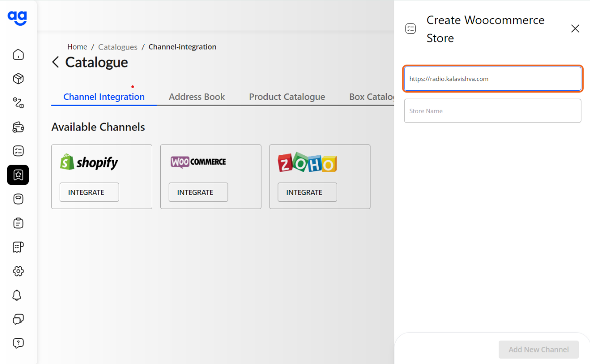590x364 pixels.
Task: Click the Create Woocommerce Store title
Action: pyautogui.click(x=486, y=29)
